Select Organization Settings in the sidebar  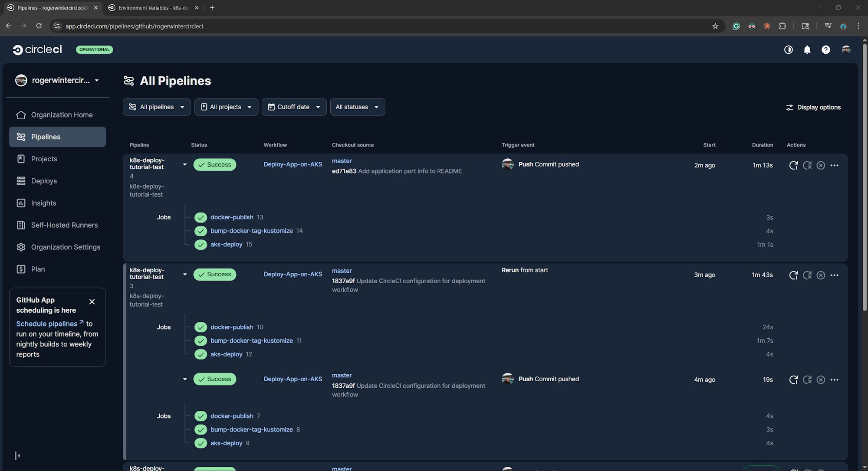(65, 247)
